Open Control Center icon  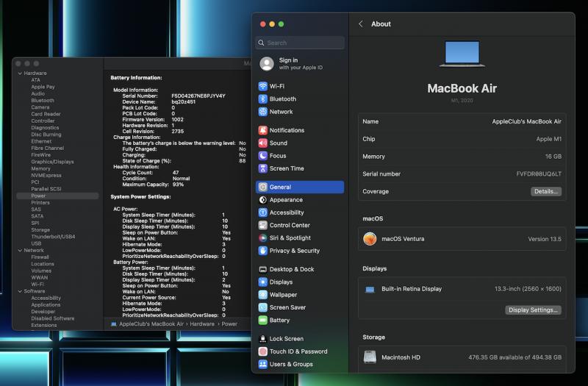click(263, 226)
